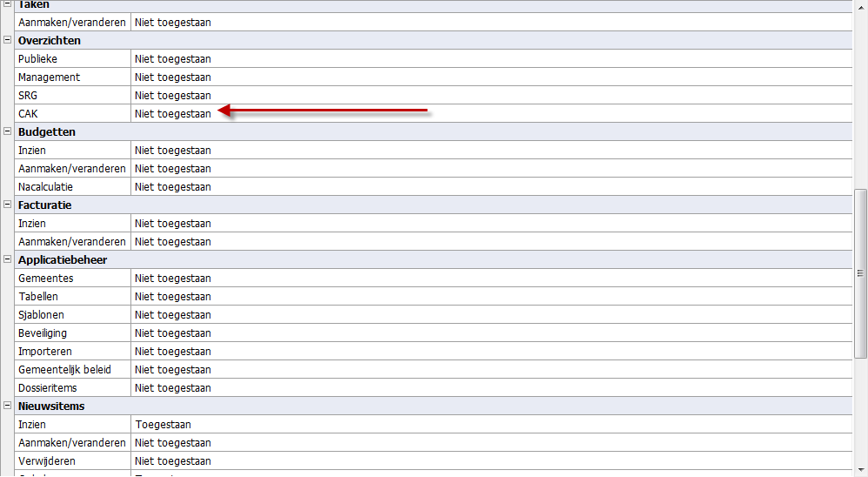Collapse the Facturatie category
868x477 pixels.
(8, 205)
